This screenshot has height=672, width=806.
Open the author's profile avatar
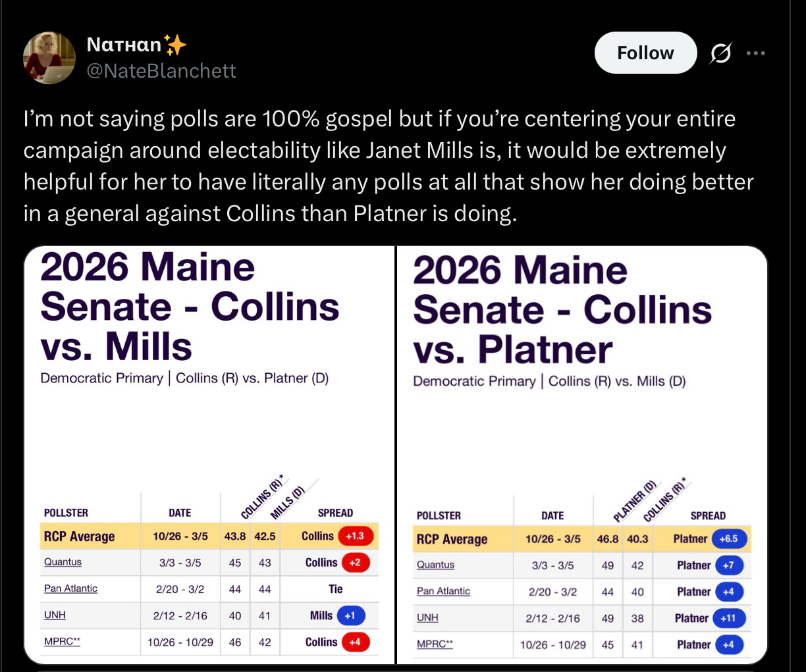[49, 58]
